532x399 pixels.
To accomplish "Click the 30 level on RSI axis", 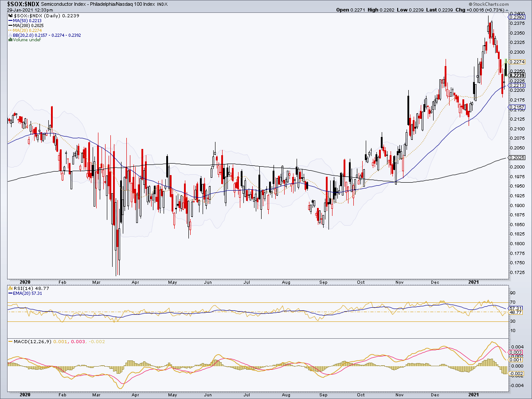I will click(x=513, y=321).
